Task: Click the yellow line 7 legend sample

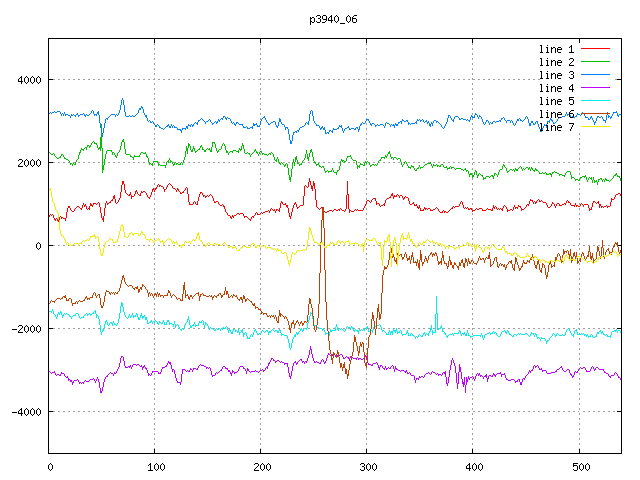Action: click(596, 127)
